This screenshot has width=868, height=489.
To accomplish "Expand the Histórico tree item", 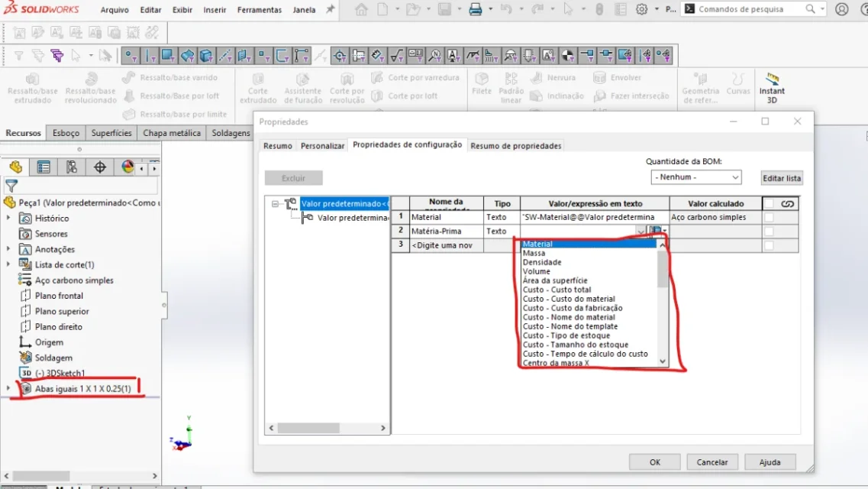I will click(x=8, y=219).
